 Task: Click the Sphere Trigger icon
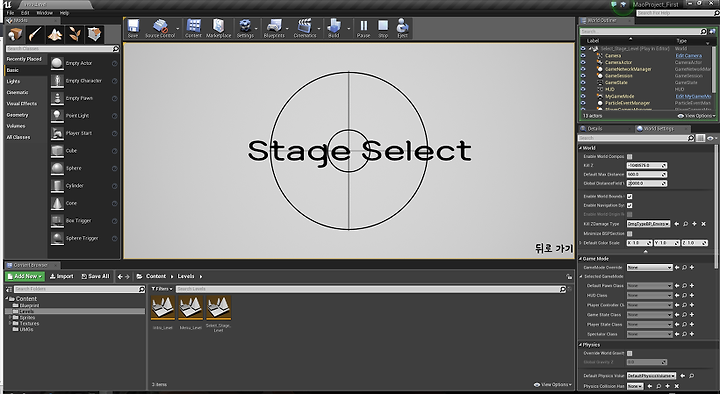[57, 238]
